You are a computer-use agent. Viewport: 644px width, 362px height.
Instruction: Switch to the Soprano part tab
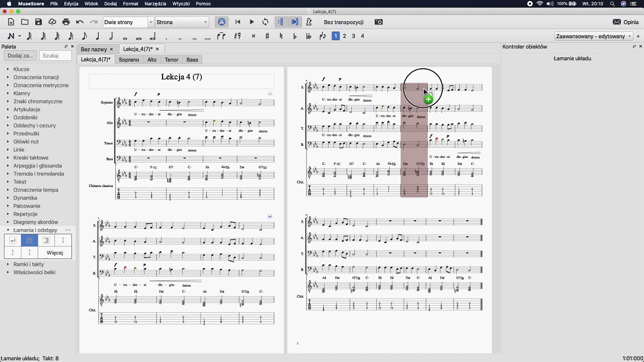129,59
